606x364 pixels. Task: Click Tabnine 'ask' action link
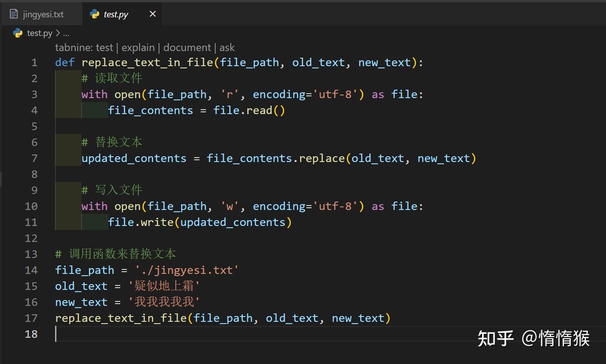228,47
